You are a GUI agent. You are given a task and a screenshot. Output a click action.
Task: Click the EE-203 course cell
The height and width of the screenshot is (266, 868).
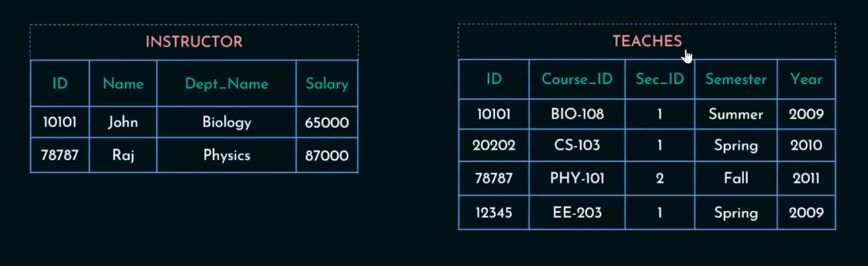click(577, 212)
